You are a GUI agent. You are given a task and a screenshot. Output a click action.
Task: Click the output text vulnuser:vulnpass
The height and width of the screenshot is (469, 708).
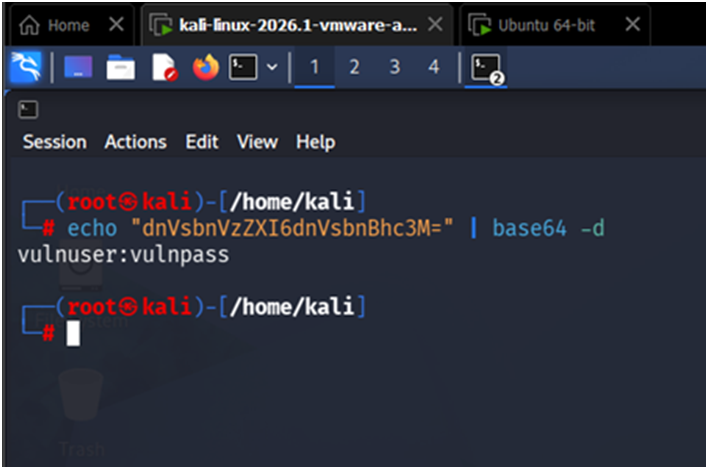click(x=123, y=255)
